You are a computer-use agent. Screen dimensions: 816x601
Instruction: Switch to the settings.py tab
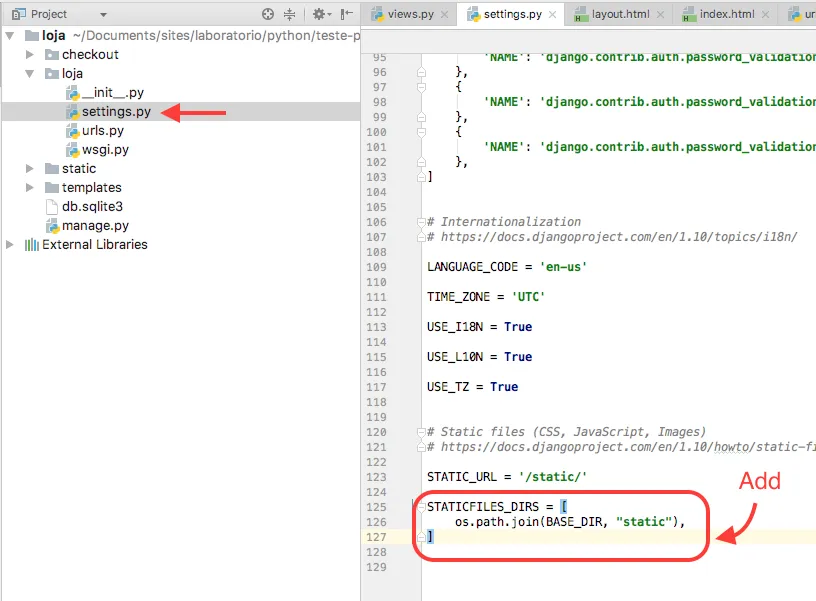point(513,15)
